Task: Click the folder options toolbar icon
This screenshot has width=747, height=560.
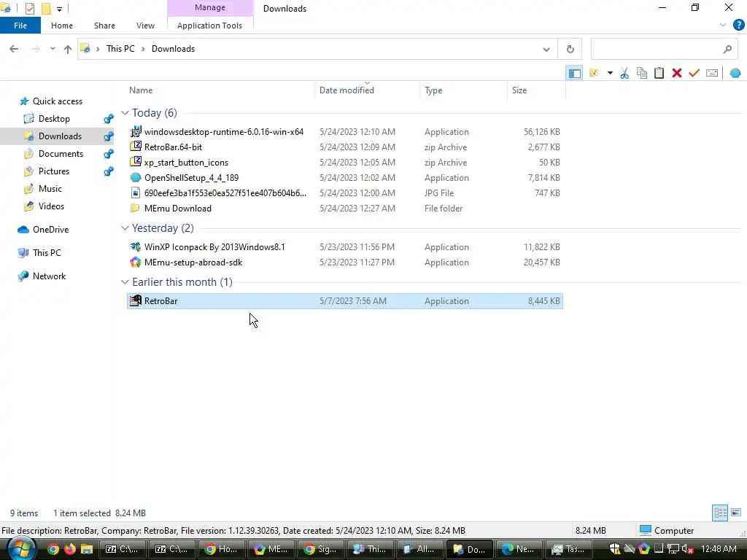Action: point(594,74)
